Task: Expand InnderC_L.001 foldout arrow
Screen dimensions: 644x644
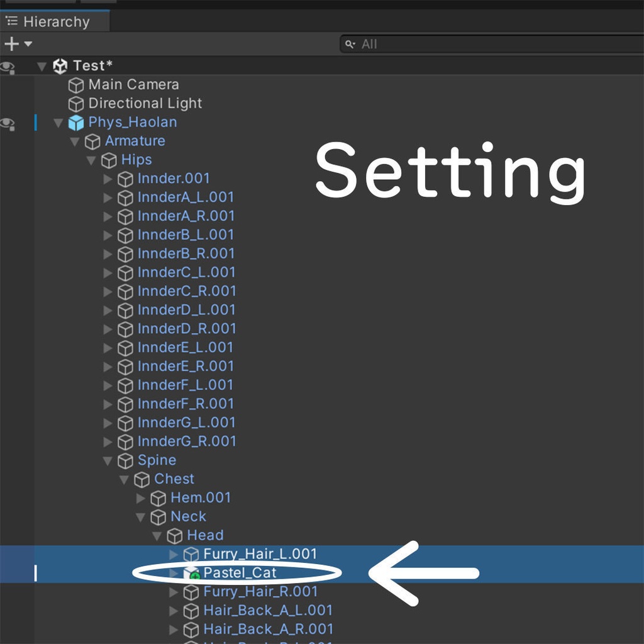Action: click(x=108, y=273)
